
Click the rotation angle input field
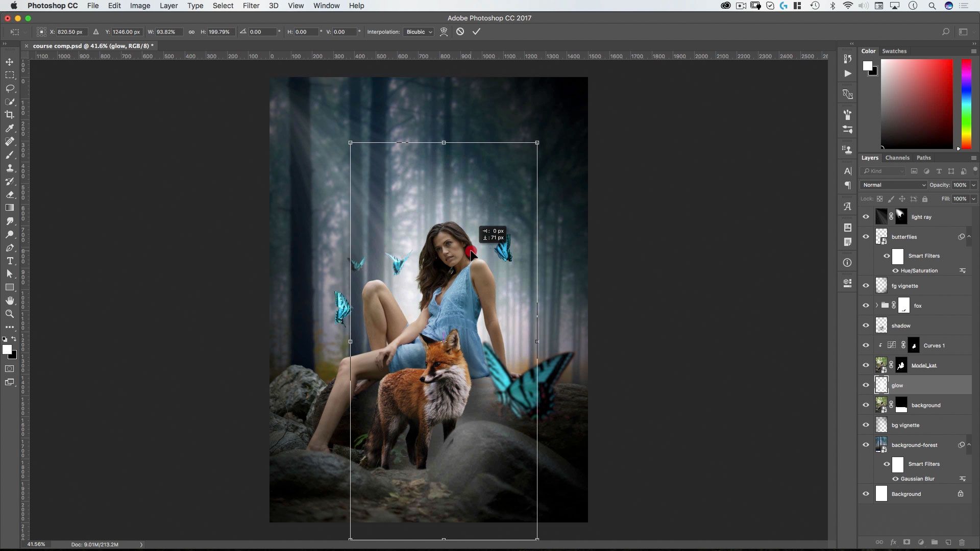262,32
